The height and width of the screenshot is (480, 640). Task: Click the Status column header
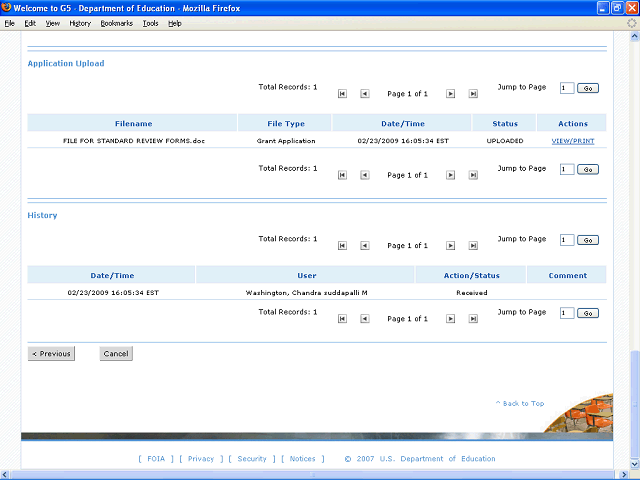(504, 123)
